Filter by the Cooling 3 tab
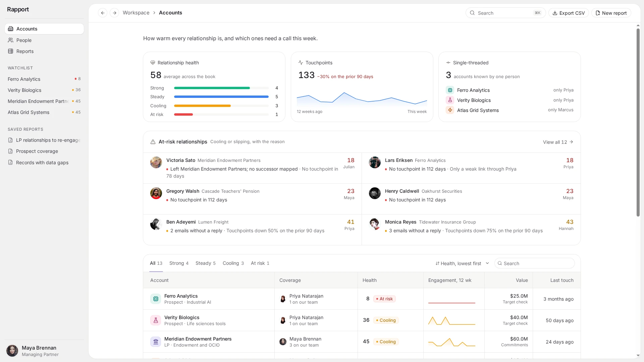Screen dimensions: 644x362 pyautogui.click(x=233, y=263)
